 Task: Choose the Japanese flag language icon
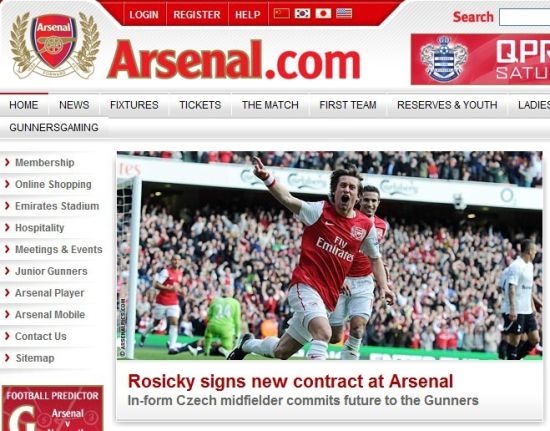click(x=323, y=13)
